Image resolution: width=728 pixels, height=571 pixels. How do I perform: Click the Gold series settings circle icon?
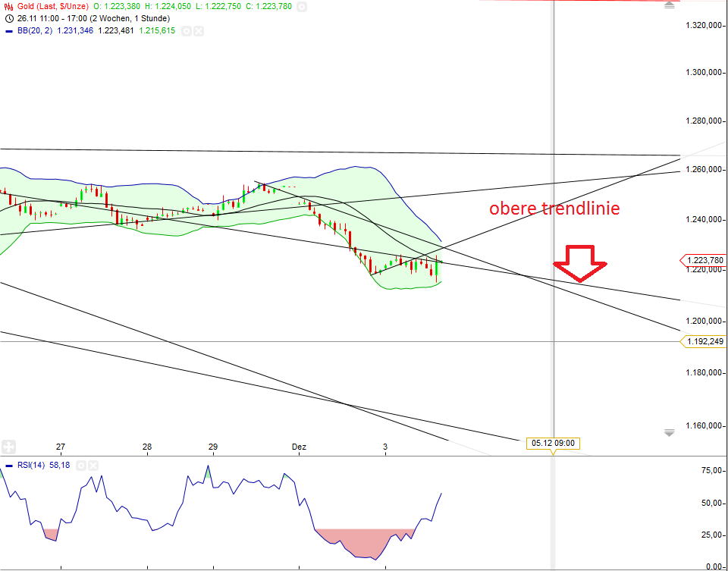[x=302, y=7]
